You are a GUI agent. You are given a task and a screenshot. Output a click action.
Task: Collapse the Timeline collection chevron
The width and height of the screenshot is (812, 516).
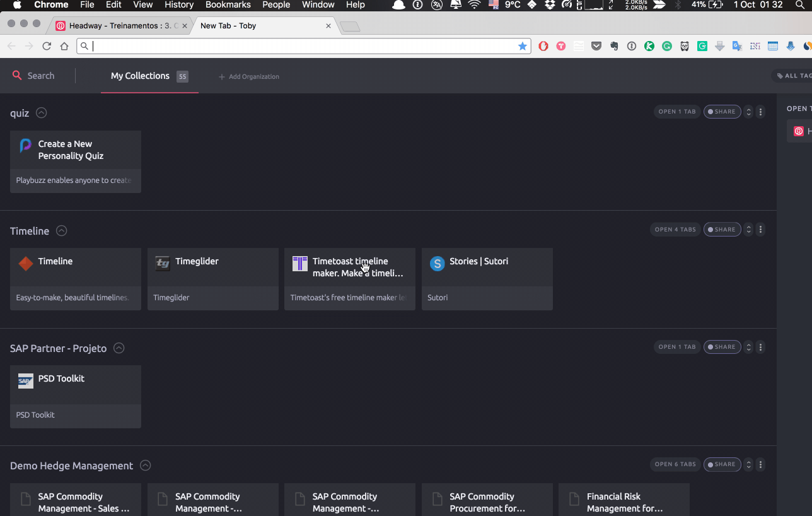tap(61, 231)
